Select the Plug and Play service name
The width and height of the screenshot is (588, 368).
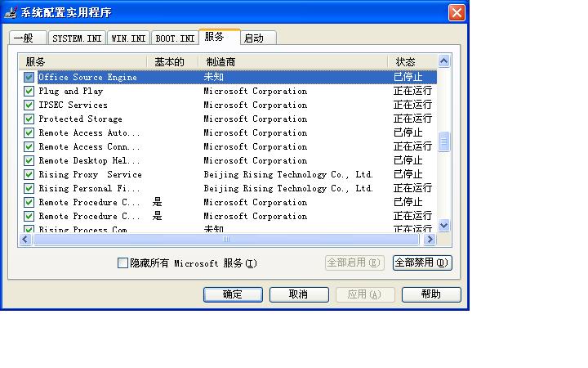(70, 92)
